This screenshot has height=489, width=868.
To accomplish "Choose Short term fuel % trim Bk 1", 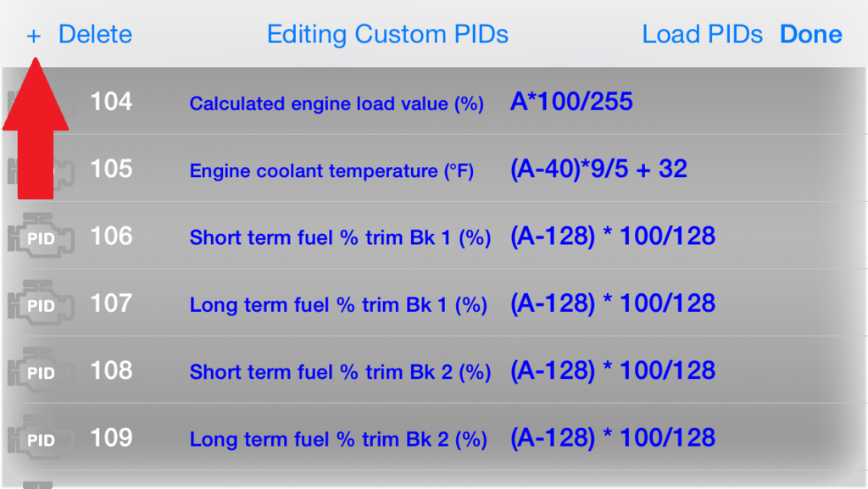I will click(x=340, y=237).
